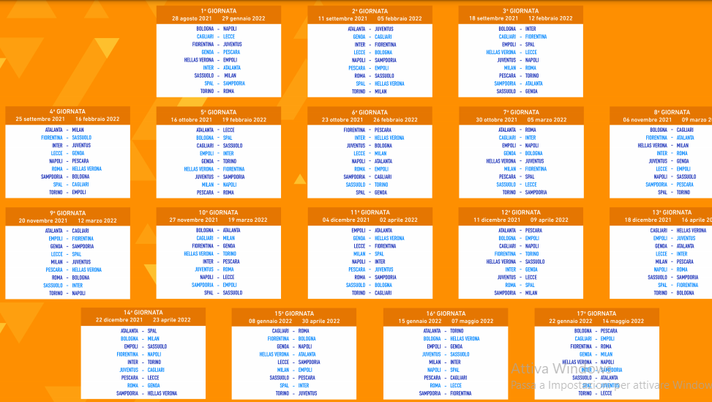This screenshot has height=402, width=712.
Task: Click Bologna - Napoli match in 1ª Giornata
Action: click(217, 29)
